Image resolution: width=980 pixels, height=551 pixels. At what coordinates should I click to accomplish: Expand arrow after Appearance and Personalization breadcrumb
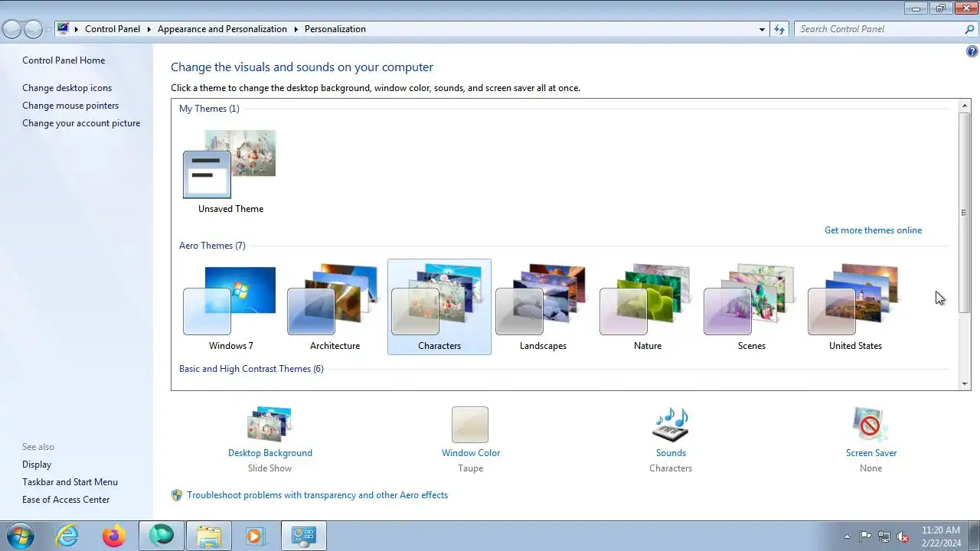pos(296,29)
